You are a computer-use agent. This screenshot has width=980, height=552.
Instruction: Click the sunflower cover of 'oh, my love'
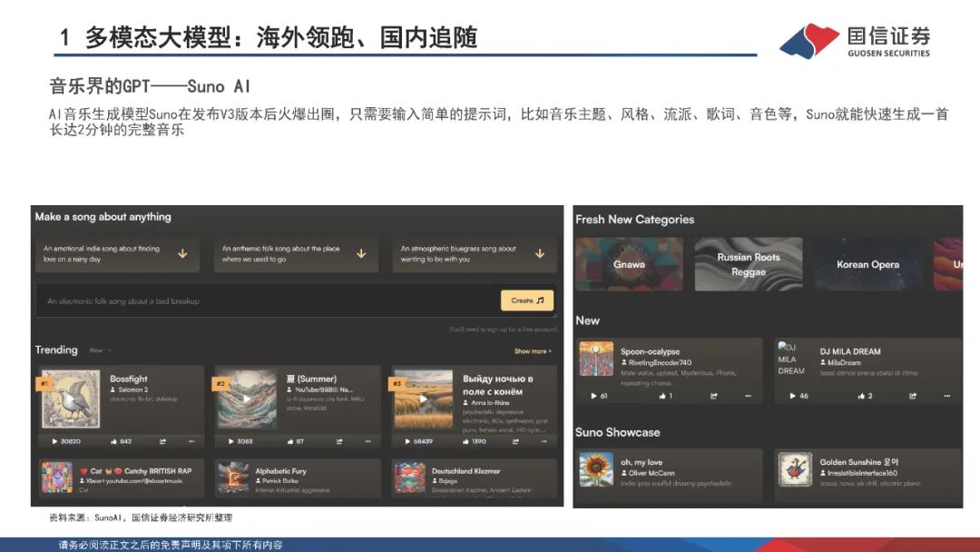coord(596,469)
